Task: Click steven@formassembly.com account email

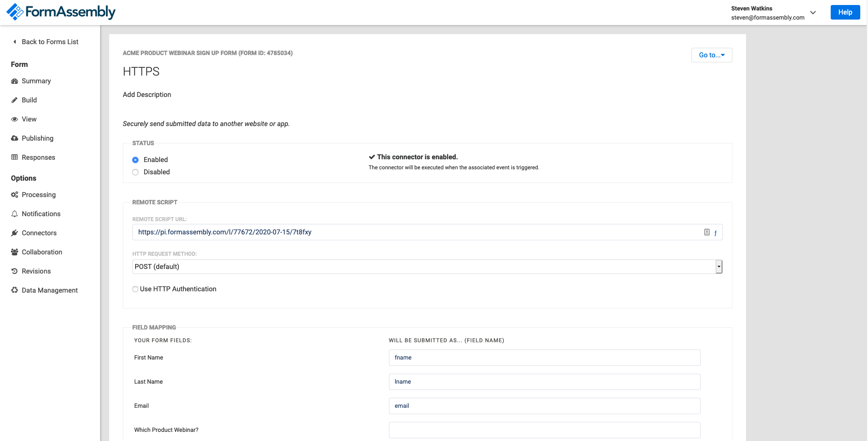Action: pos(768,17)
